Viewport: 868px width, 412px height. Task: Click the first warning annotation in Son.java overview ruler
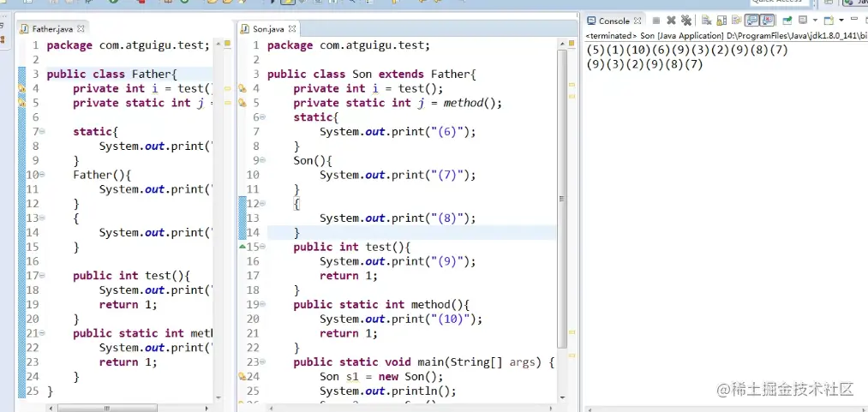572,85
